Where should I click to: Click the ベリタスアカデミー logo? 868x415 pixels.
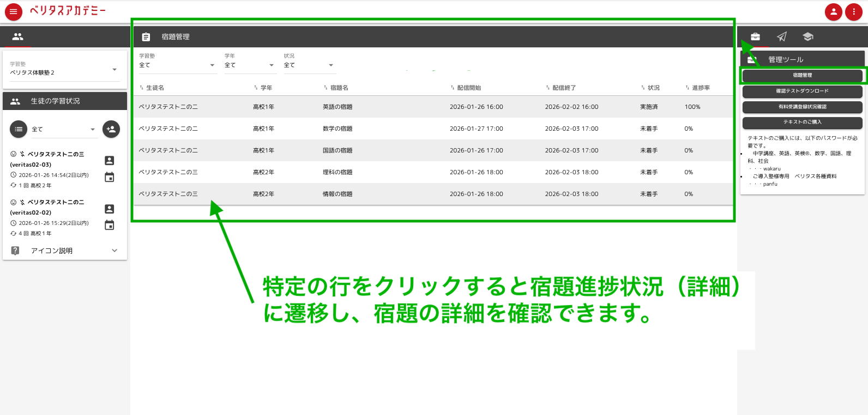click(x=68, y=10)
